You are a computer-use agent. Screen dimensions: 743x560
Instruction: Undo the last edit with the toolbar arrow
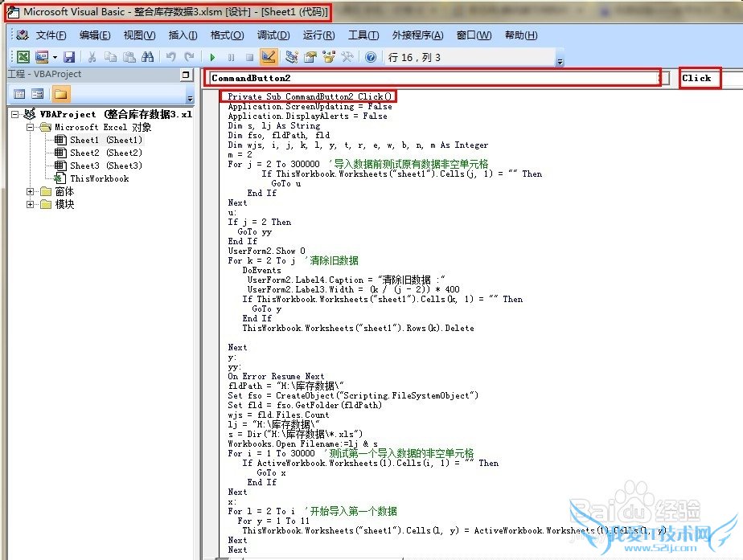[x=170, y=57]
